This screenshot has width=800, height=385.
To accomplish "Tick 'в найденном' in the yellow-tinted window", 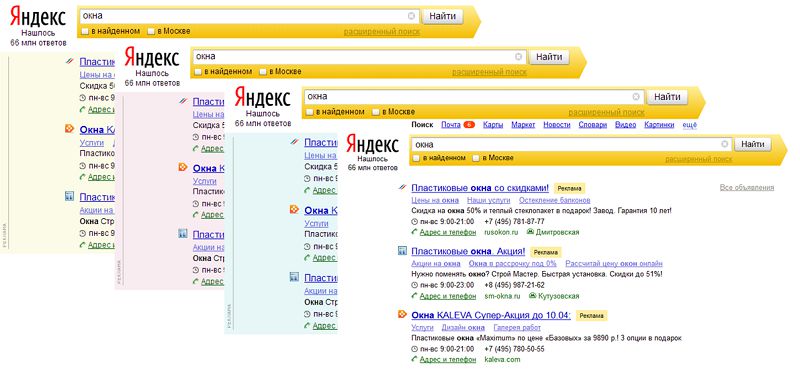I will point(85,31).
